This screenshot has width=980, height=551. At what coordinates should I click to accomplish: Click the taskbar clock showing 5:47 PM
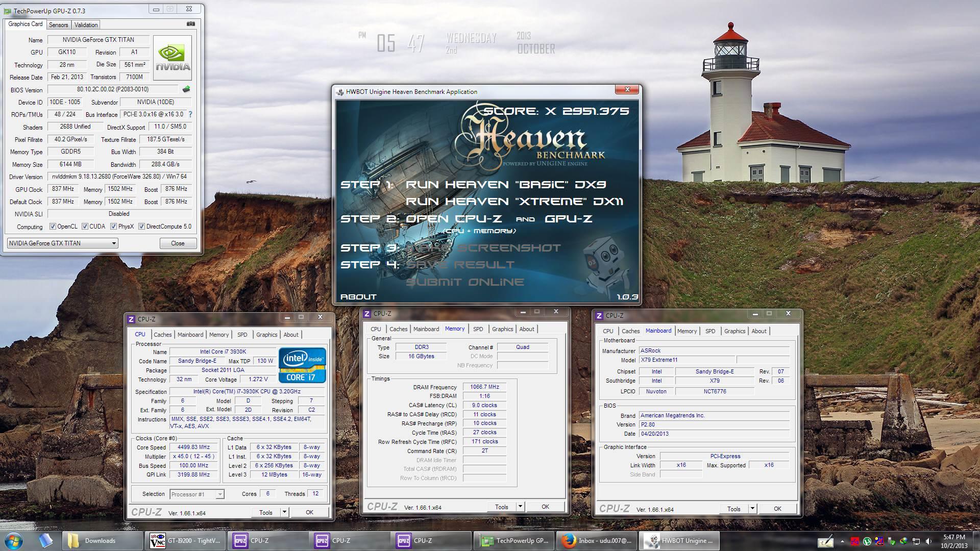tap(953, 541)
